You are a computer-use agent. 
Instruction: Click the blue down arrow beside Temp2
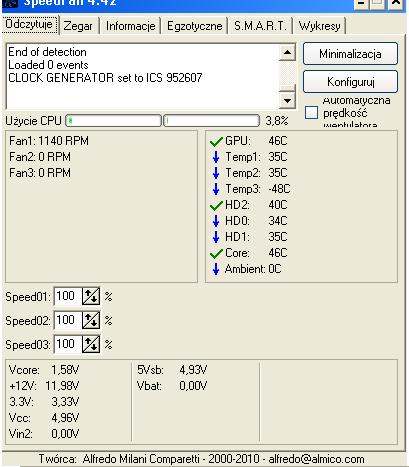tap(216, 173)
